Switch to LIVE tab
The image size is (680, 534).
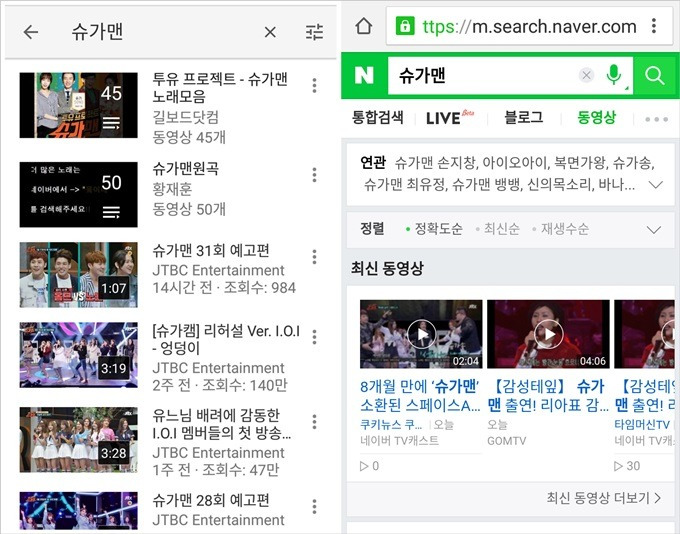point(449,118)
